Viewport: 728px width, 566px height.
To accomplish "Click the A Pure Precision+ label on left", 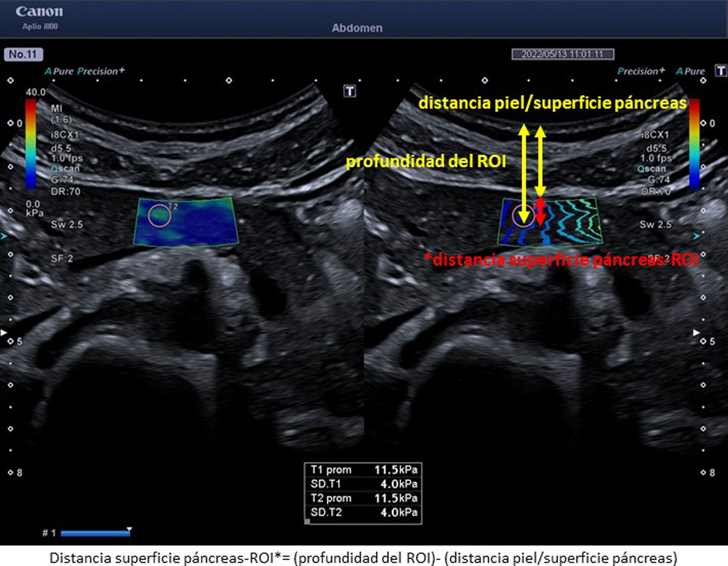I will 84,71.
